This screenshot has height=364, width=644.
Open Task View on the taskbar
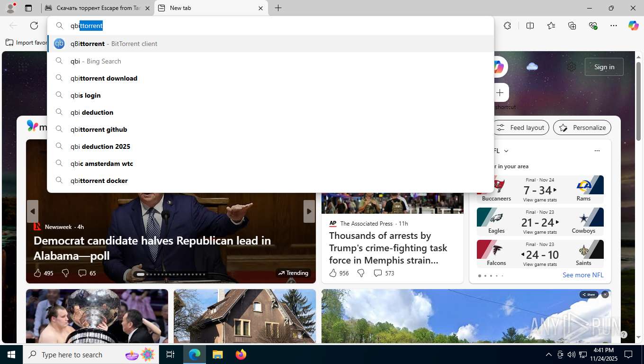coord(170,355)
